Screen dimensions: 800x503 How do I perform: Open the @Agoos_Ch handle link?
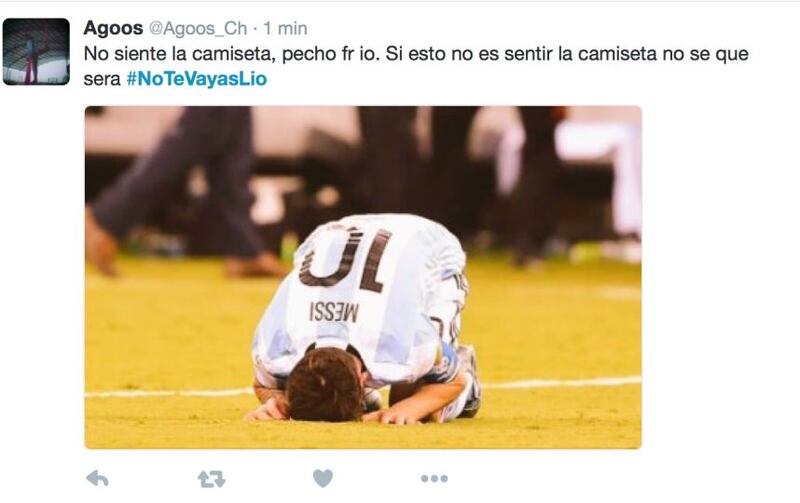(197, 29)
